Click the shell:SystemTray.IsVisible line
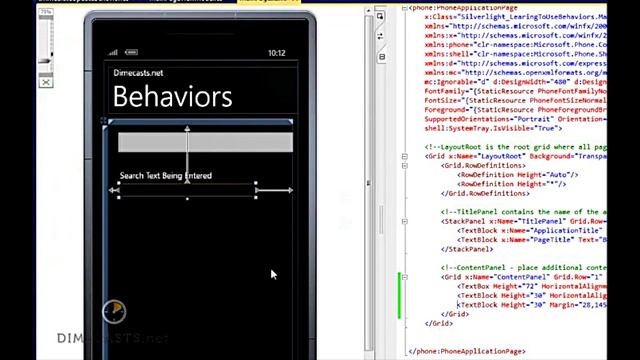Screen dimensions: 640x360 click(493, 129)
